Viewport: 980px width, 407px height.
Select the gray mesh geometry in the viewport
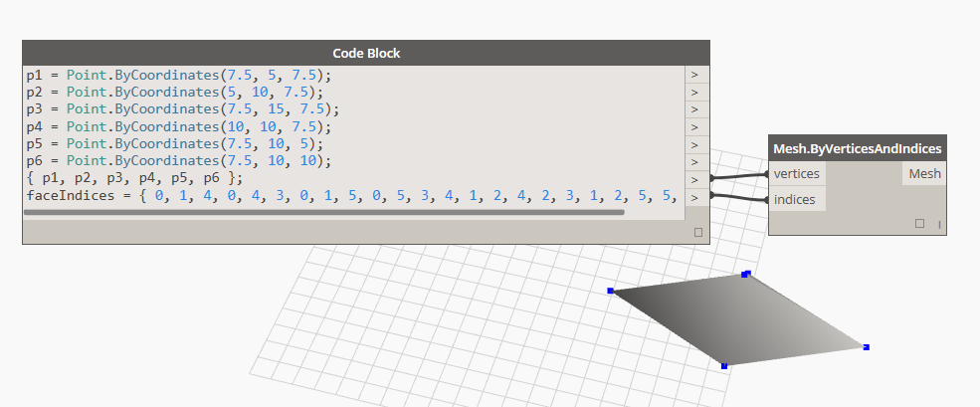click(x=737, y=320)
